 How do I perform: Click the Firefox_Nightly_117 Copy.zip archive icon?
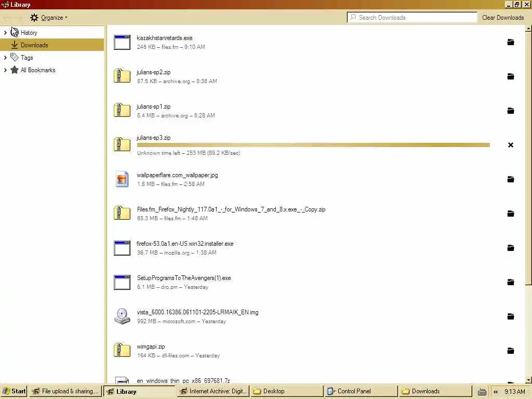click(122, 213)
